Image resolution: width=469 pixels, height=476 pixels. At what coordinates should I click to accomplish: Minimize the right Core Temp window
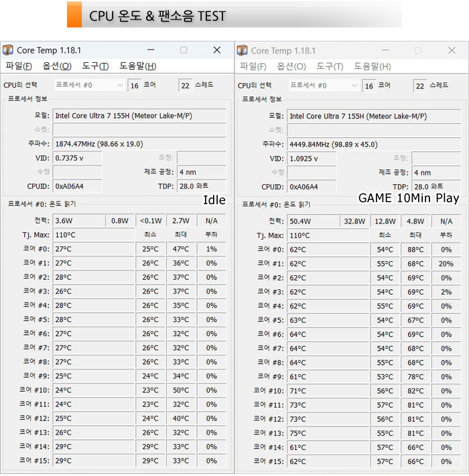point(385,50)
